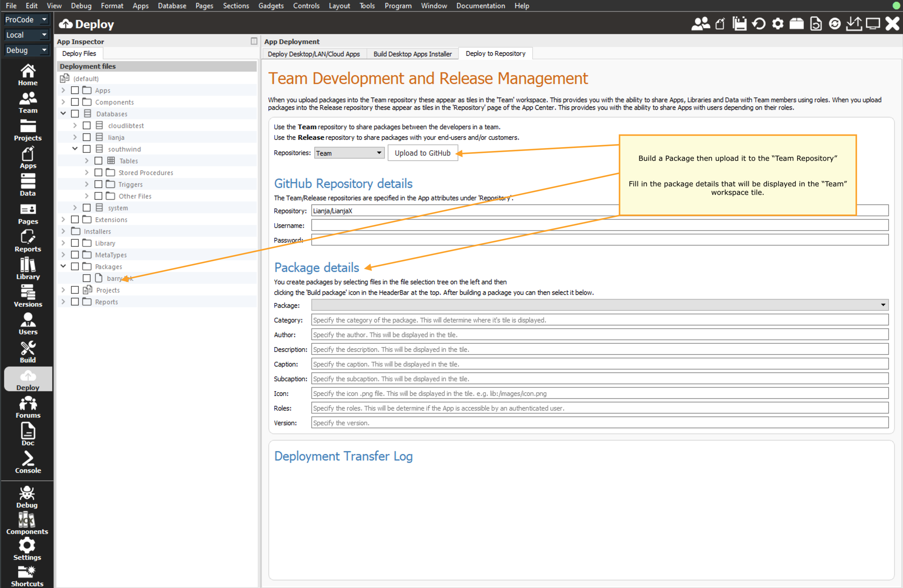The width and height of the screenshot is (903, 588).
Task: Enable the Packages folder checkbox
Action: point(75,266)
